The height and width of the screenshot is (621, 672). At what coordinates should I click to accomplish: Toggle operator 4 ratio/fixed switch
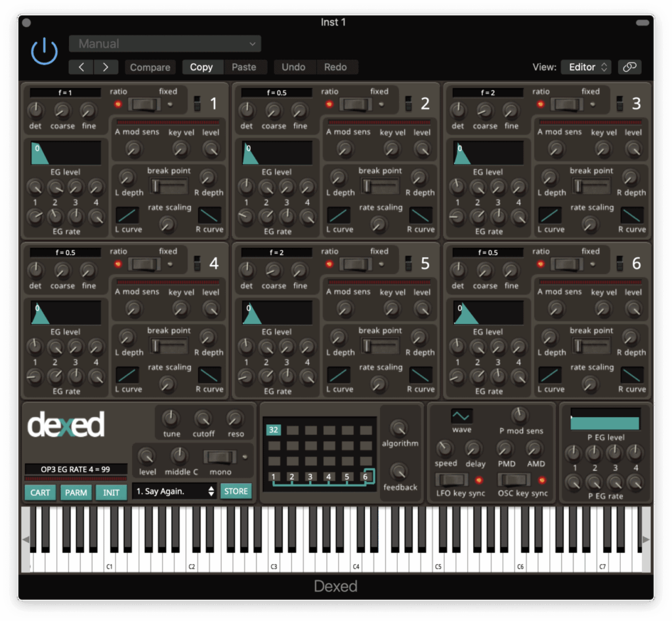point(144,264)
